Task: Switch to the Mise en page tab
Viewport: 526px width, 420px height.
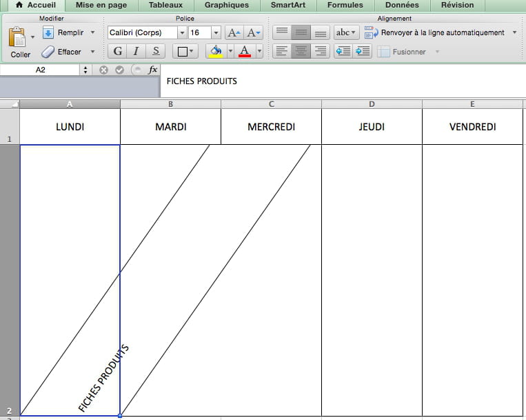Action: coord(101,5)
